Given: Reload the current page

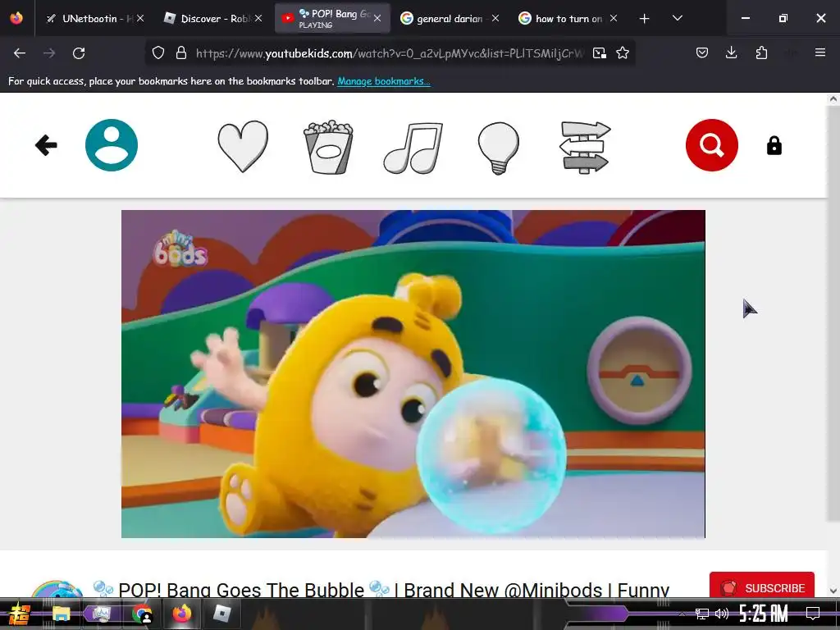Looking at the screenshot, I should (79, 53).
